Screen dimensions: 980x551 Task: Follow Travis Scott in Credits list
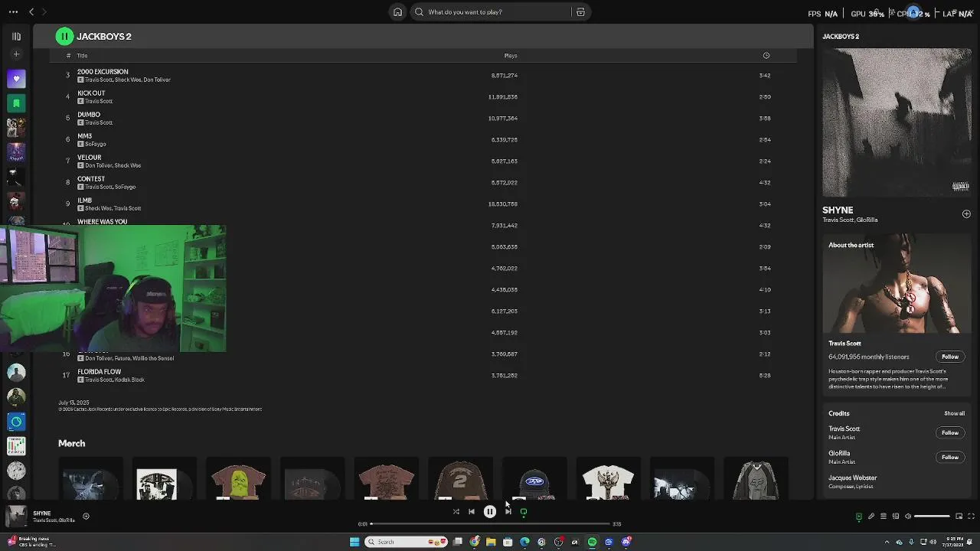(949, 432)
